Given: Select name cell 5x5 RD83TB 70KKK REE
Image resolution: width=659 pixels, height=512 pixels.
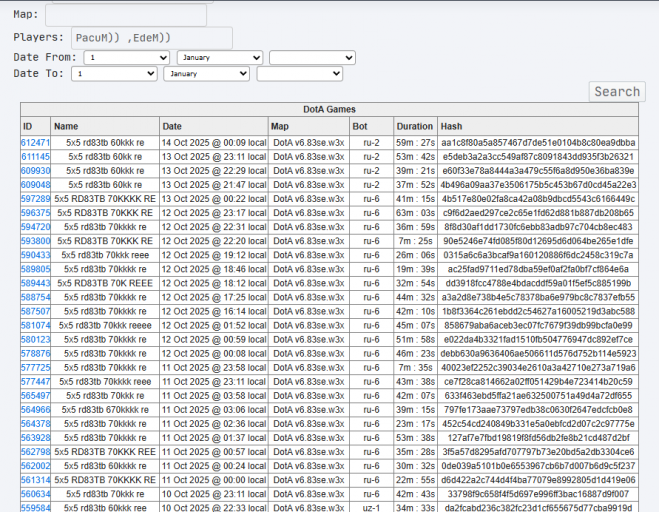Looking at the screenshot, I should 105,452.
